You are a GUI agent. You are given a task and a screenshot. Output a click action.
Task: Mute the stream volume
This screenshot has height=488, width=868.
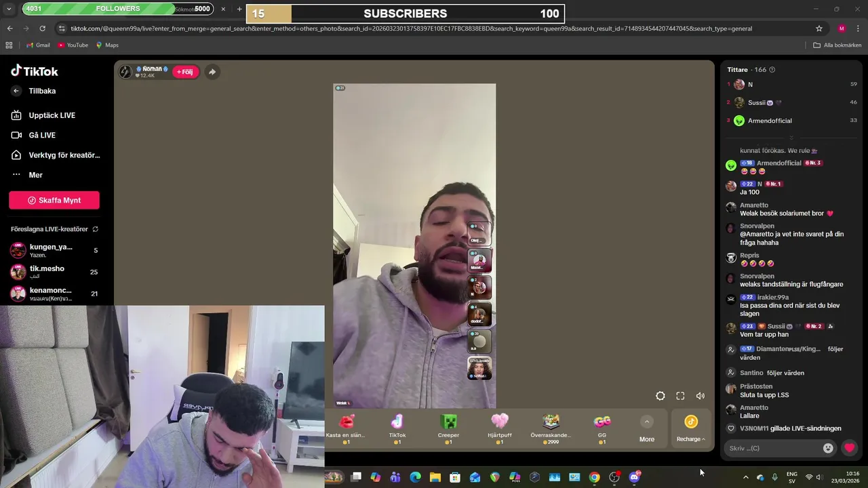(701, 396)
